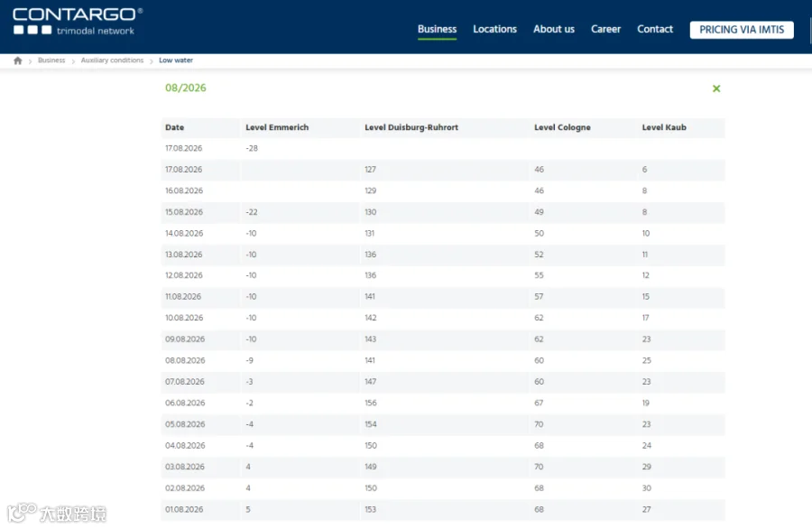Click the home icon in the breadcrumb
This screenshot has height=529, width=812.
pos(18,60)
